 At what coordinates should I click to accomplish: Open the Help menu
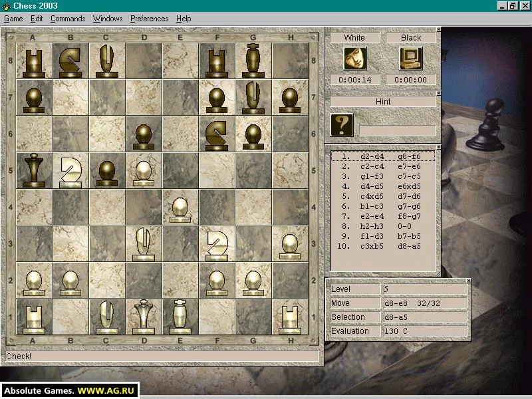click(x=184, y=19)
